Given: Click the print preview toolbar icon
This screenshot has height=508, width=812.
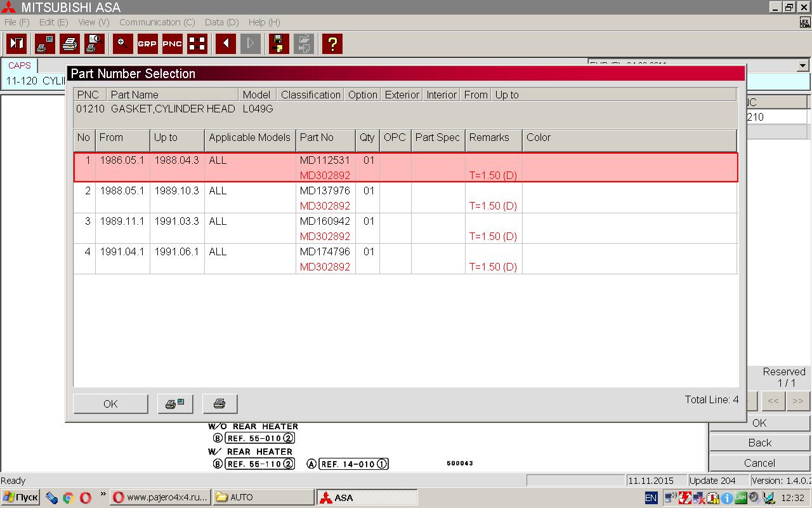Looking at the screenshot, I should (95, 44).
